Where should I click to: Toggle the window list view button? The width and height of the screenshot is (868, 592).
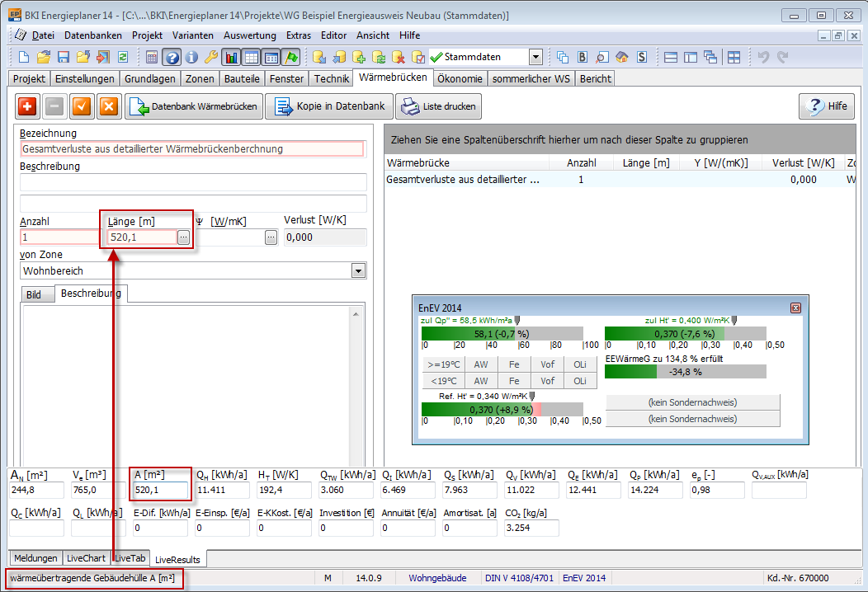(x=271, y=57)
